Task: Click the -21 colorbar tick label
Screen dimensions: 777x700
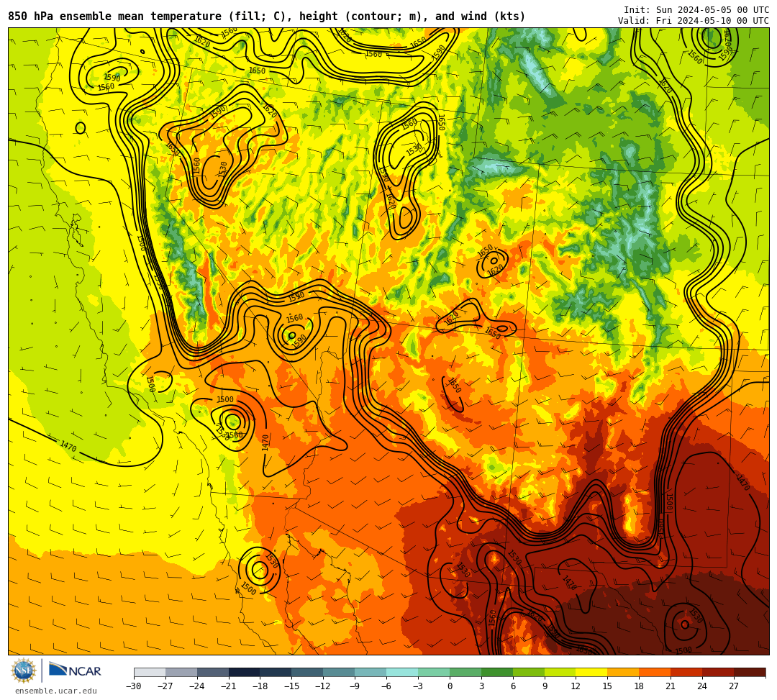Action: [229, 686]
